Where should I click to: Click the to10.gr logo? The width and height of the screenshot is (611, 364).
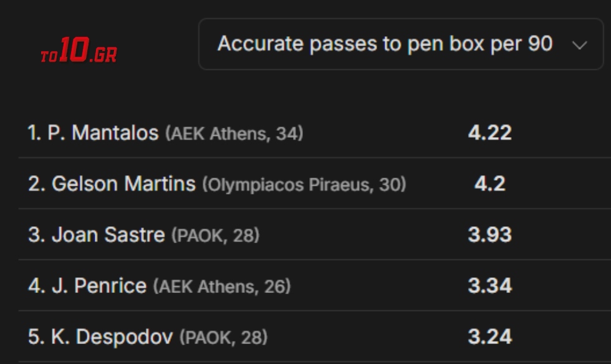79,52
